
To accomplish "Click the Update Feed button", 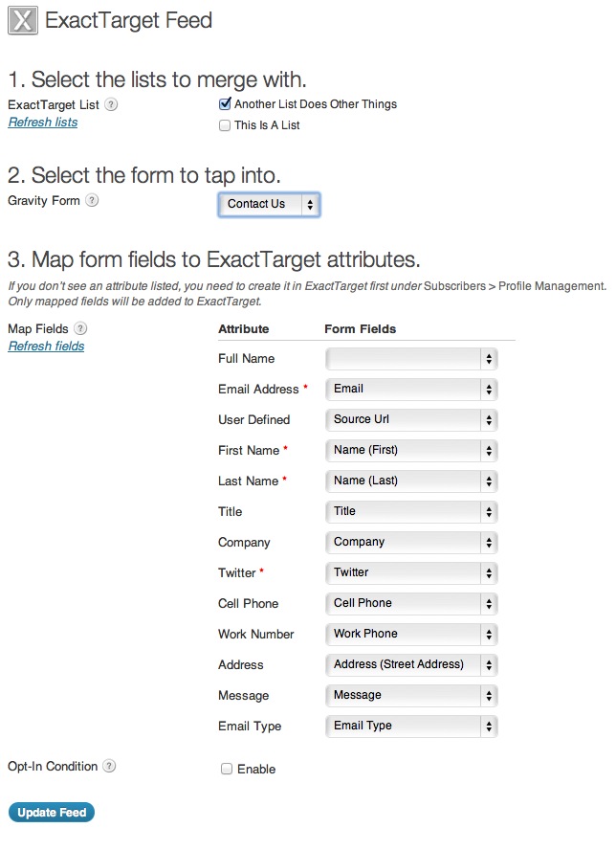I will coord(52,812).
